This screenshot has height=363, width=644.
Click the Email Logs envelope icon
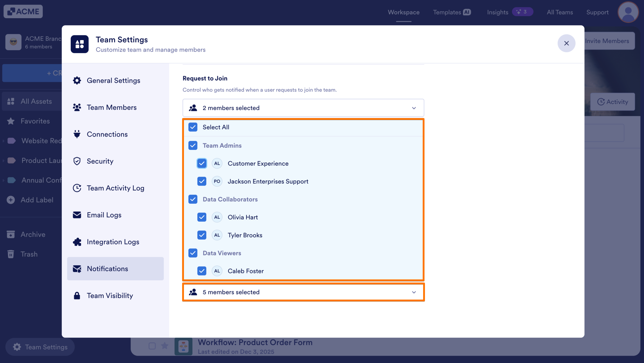coord(77,215)
